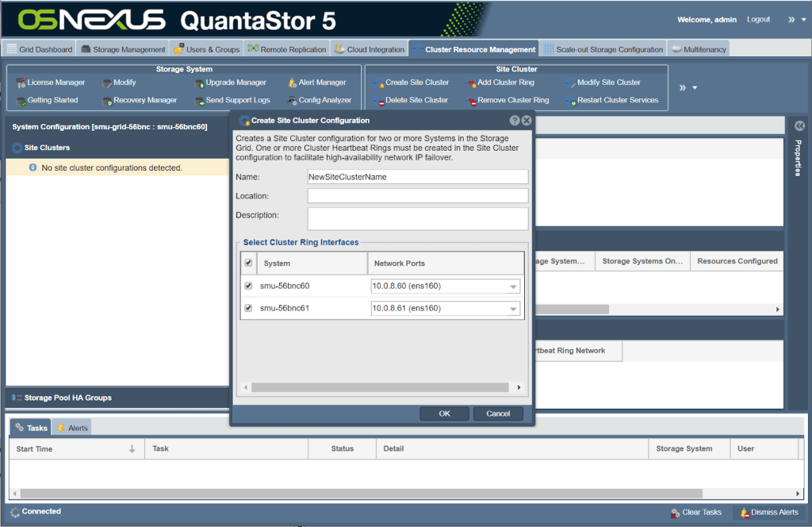Open Recovery Manager
The width and height of the screenshot is (812, 527).
pos(140,101)
